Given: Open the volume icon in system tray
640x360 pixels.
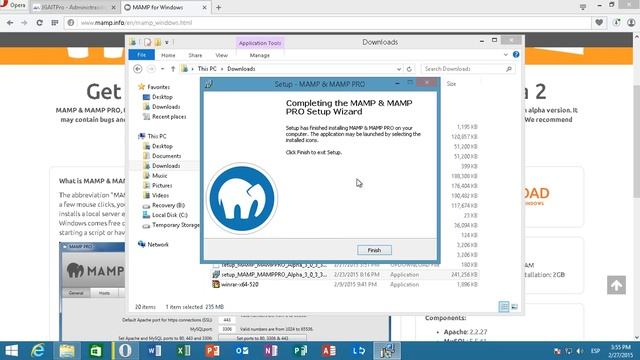Looking at the screenshot, I should (579, 351).
